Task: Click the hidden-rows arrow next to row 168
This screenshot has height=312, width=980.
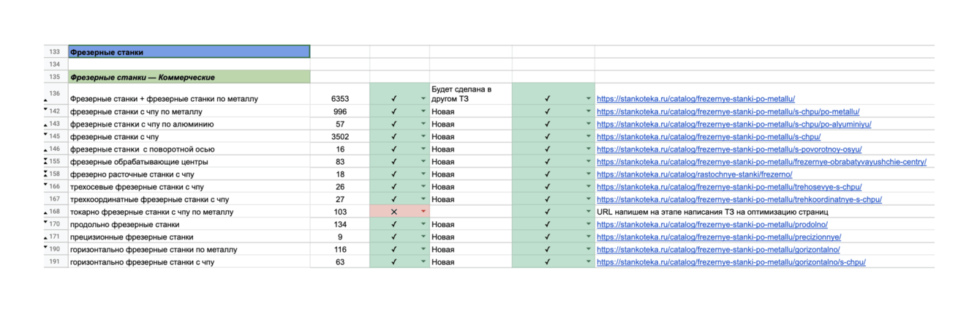Action: point(45,210)
